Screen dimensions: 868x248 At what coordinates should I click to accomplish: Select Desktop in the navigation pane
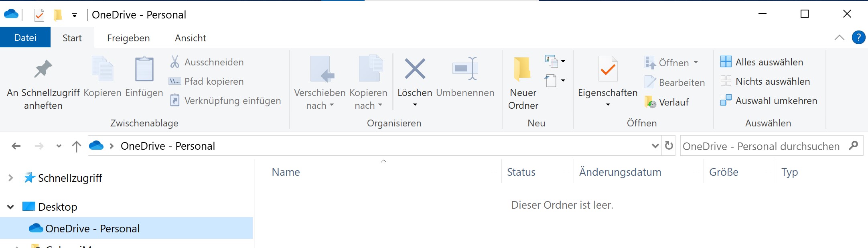[x=50, y=207]
